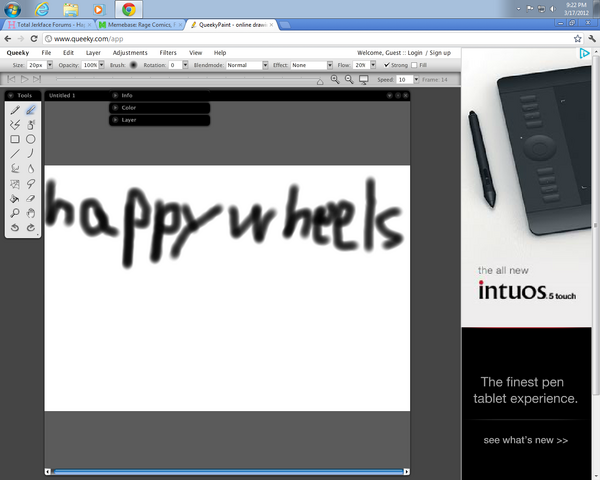Open the Adjustments menu

tap(130, 53)
